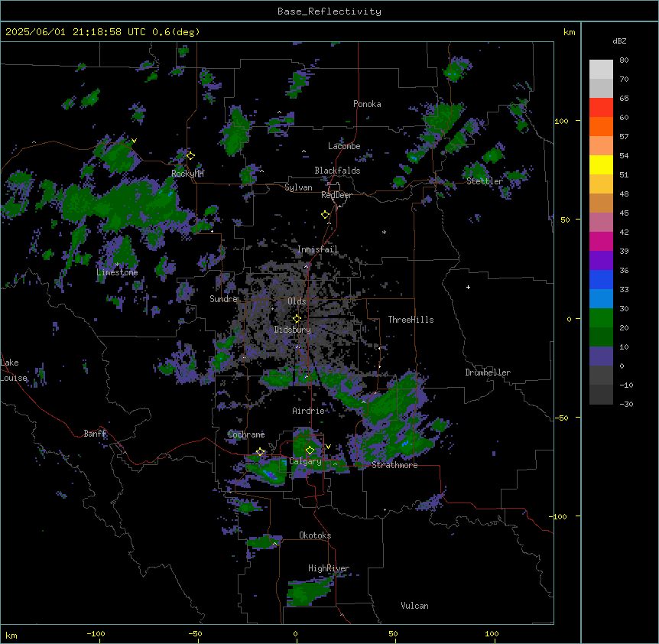This screenshot has width=659, height=644.
Task: Select the yellow diamond marker south of RedDeer
Action: tap(325, 215)
